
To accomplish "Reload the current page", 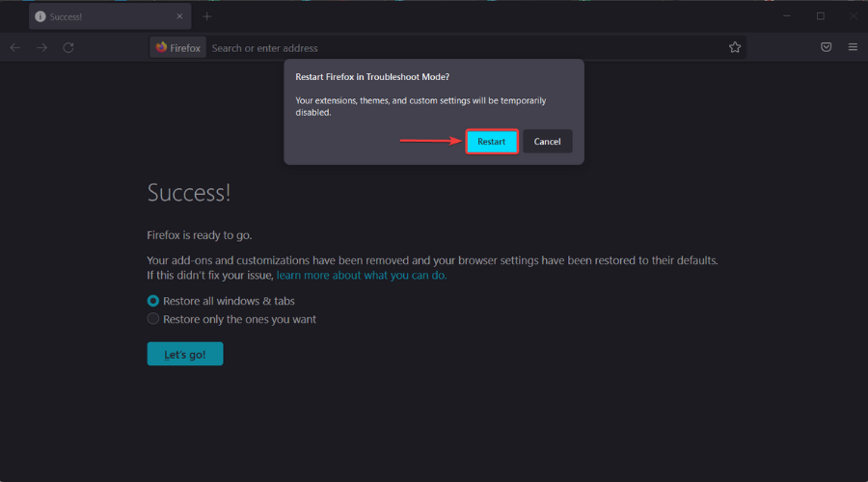I will pos(68,47).
